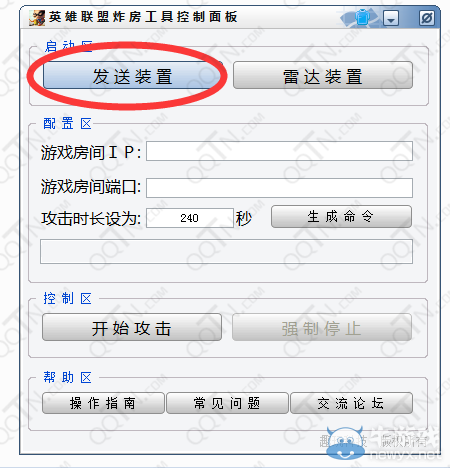Click the blue mascot logo at bottom

pos(345,443)
